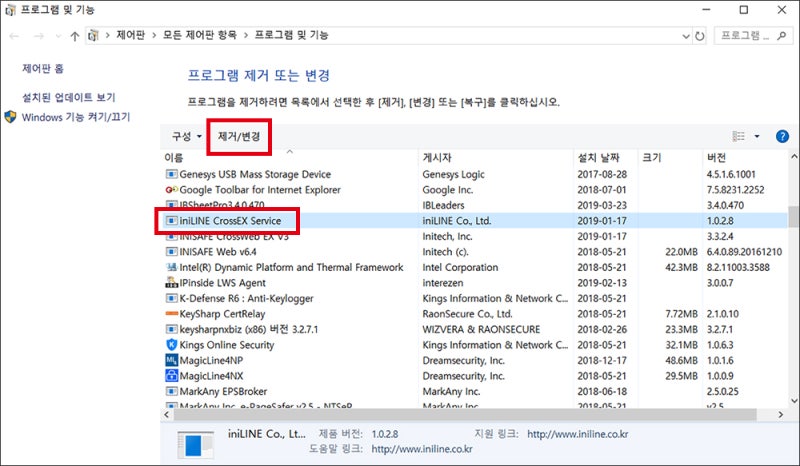The image size is (800, 466).
Task: Select the INISAFE Web v6.4 entry
Action: [x=474, y=252]
